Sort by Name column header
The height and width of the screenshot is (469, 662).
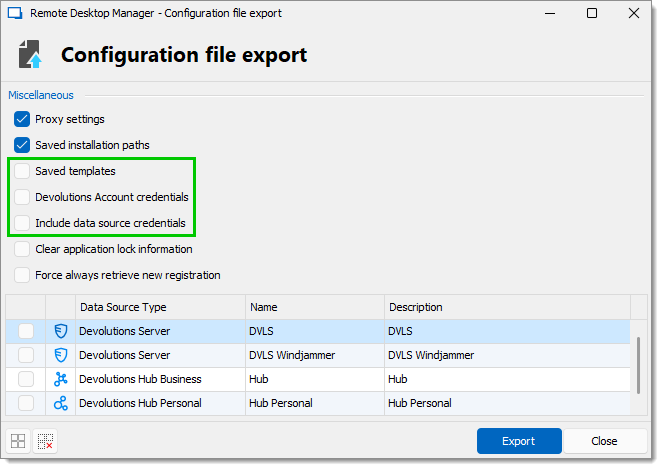click(315, 307)
